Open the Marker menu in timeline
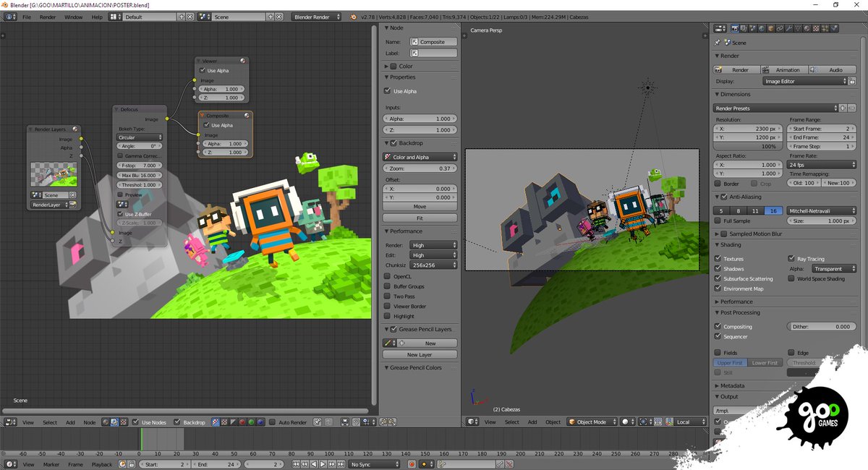The image size is (868, 470). [x=51, y=464]
